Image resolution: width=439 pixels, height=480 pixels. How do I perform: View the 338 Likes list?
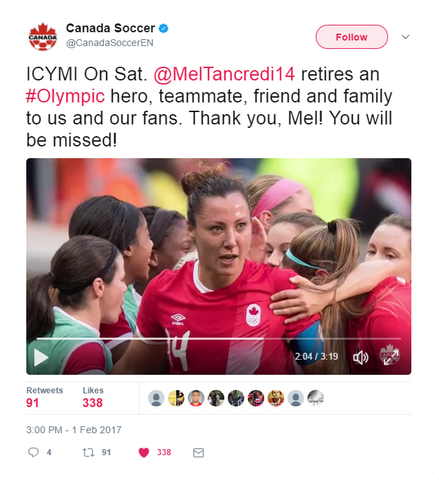93,397
